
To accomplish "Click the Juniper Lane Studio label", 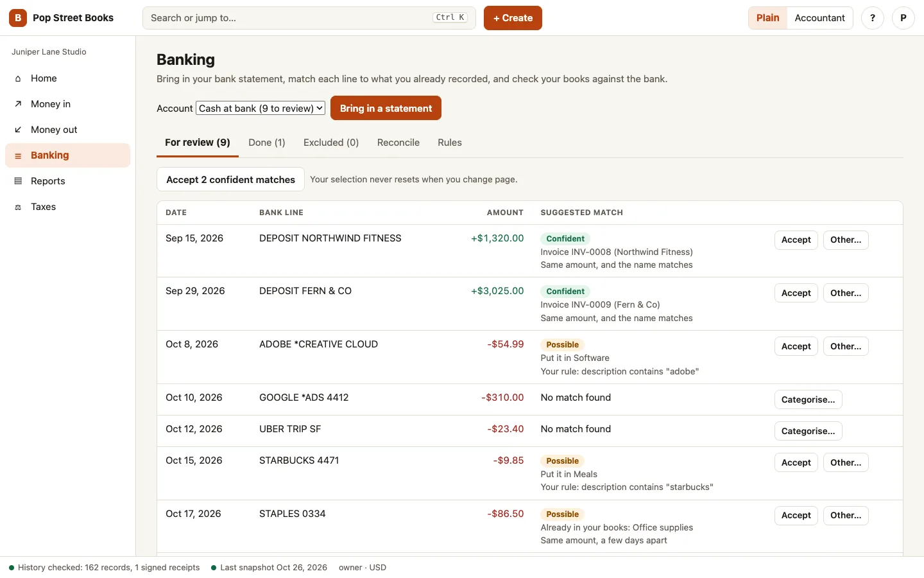I will coord(49,52).
